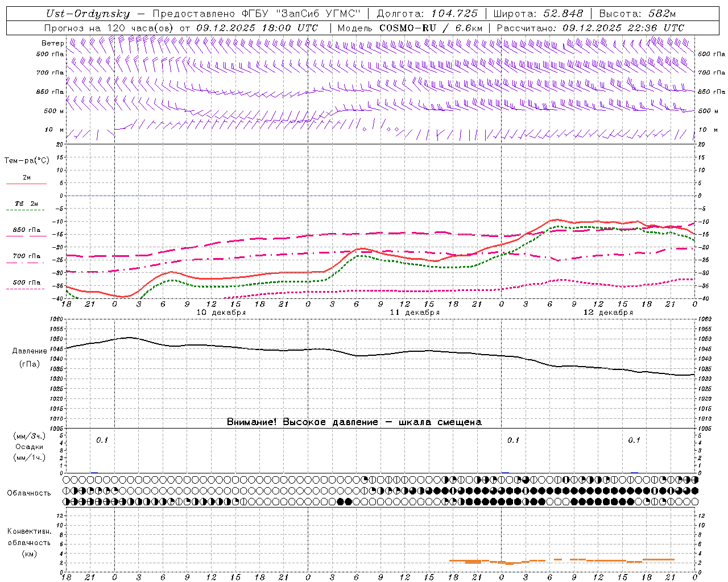Click the "2м" temperature legend entry
The height and width of the screenshot is (582, 728).
[x=27, y=178]
